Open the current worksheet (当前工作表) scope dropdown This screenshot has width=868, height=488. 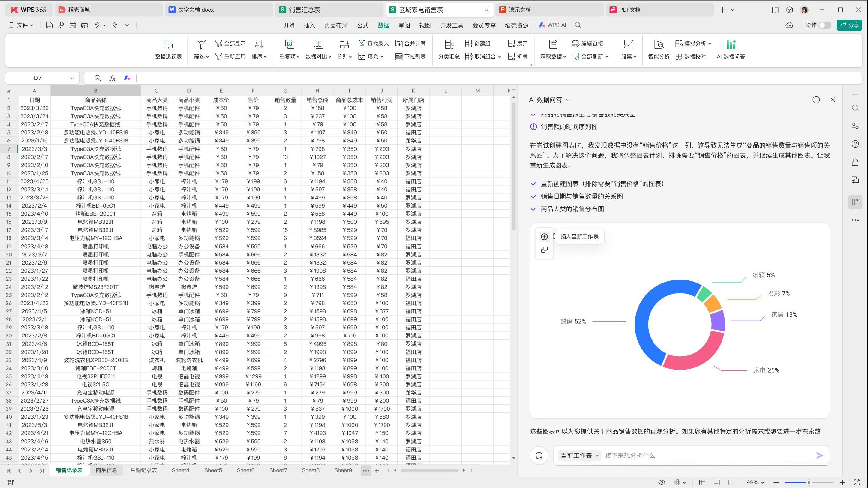click(x=579, y=455)
